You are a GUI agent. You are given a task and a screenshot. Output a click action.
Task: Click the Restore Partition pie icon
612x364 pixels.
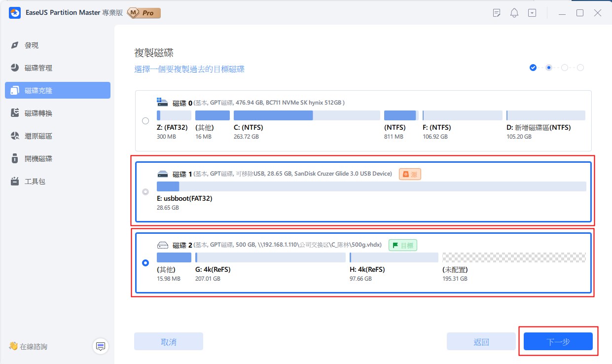(15, 136)
